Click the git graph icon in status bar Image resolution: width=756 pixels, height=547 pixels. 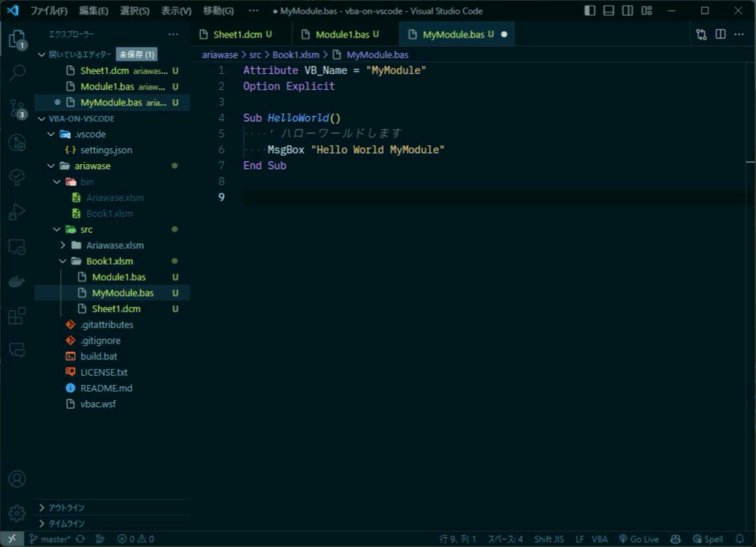click(x=100, y=539)
